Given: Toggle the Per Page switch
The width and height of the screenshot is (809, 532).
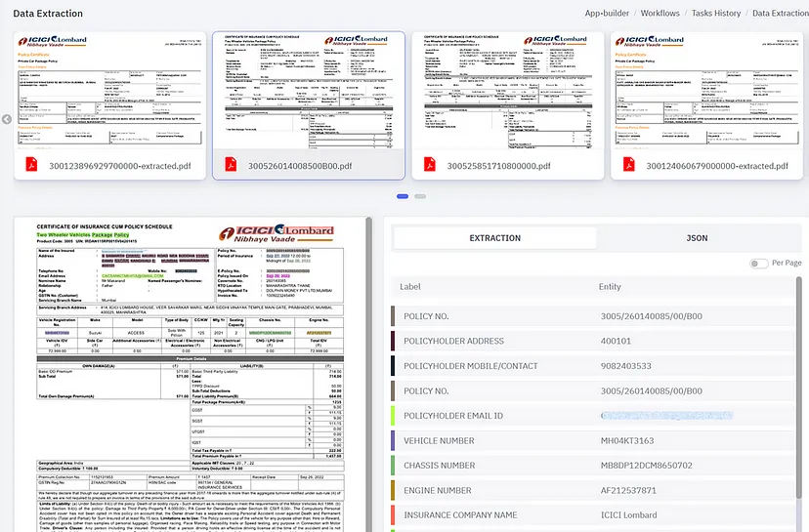Looking at the screenshot, I should click(758, 264).
